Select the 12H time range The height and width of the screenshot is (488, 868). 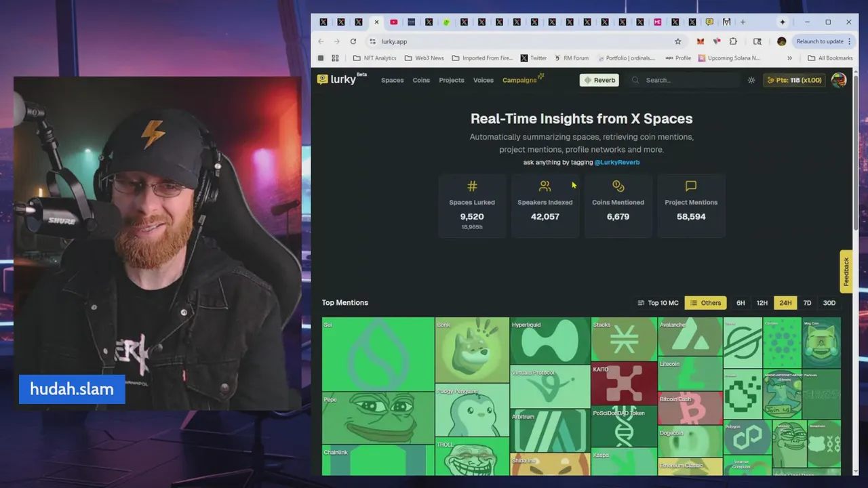tap(762, 303)
